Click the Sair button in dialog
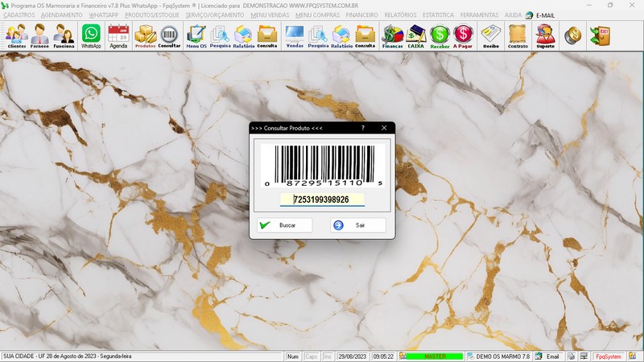This screenshot has width=644, height=362. pos(358,225)
